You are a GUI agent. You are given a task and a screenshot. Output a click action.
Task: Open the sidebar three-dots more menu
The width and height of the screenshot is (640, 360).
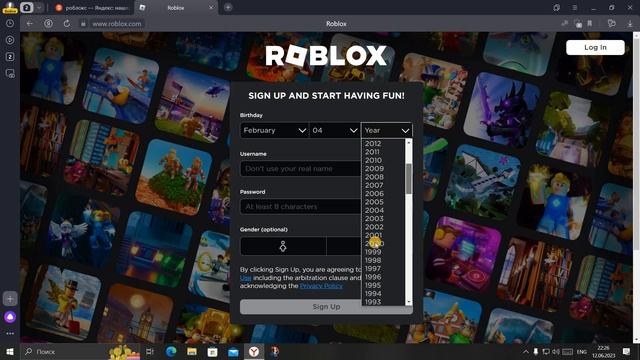click(10, 333)
